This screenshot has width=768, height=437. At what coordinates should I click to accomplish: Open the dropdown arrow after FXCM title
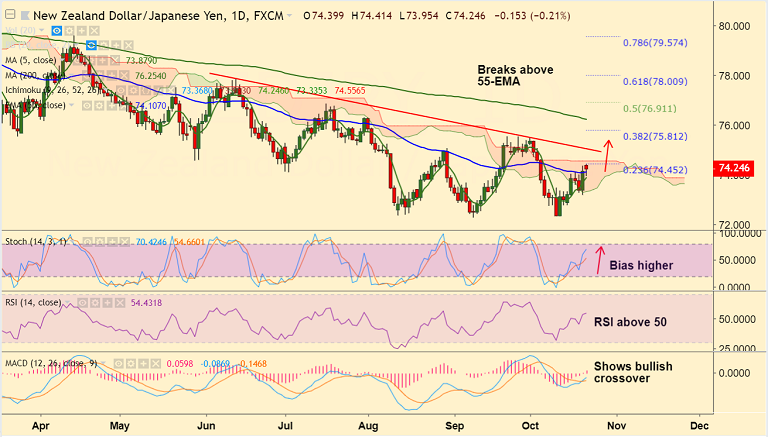(289, 16)
